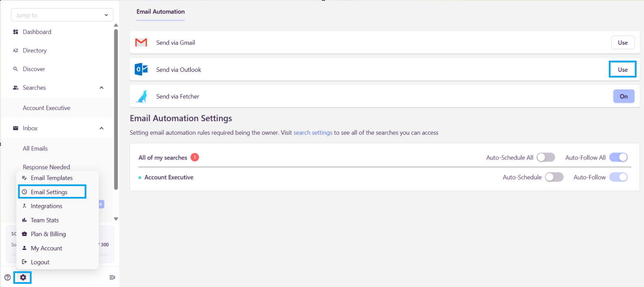Collapse the Inbox section chevron

[102, 128]
